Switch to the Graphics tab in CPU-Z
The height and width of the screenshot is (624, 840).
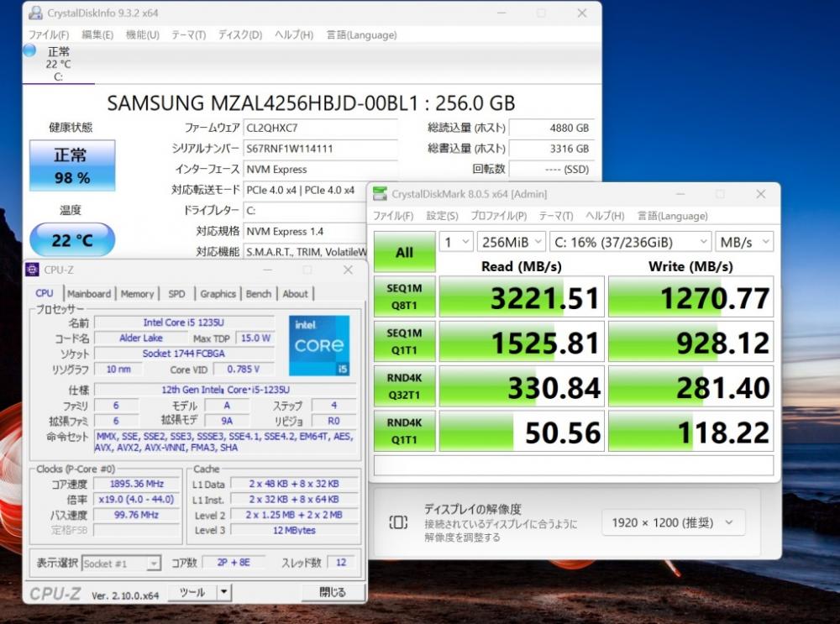coord(218,294)
